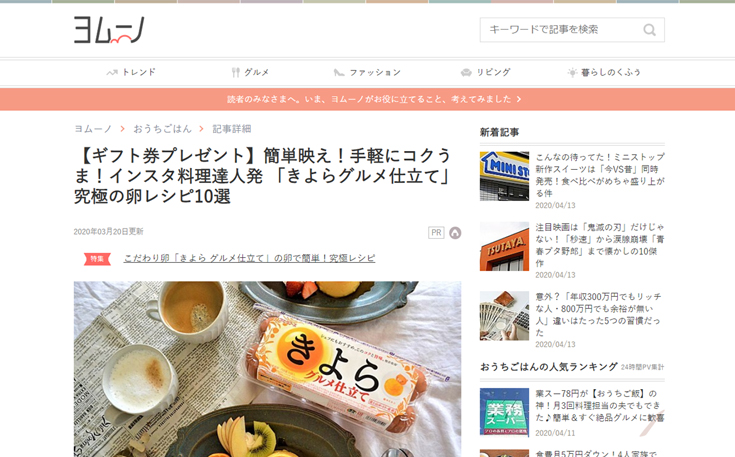
Task: Open the TSUTAYA article thumbnail
Action: pyautogui.click(x=504, y=246)
